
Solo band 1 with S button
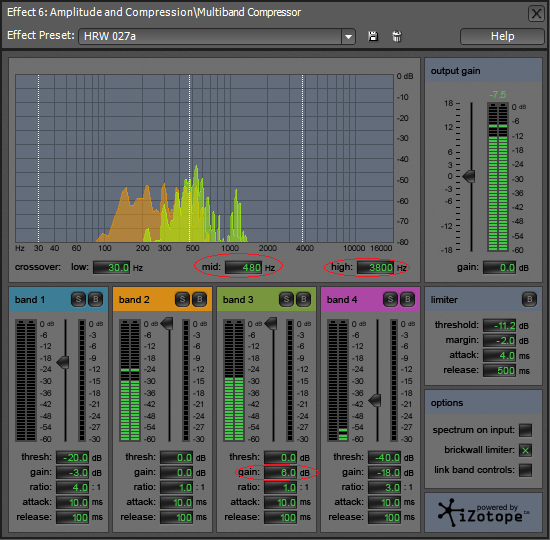click(78, 299)
